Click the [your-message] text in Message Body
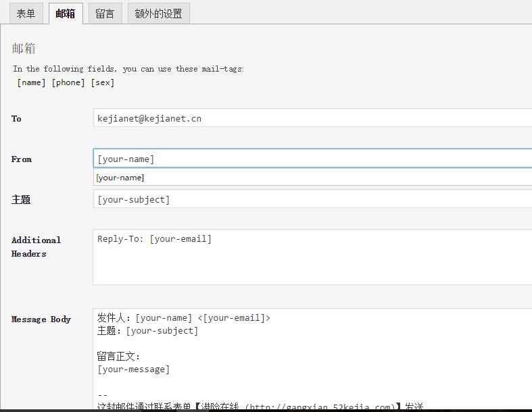 pos(134,369)
